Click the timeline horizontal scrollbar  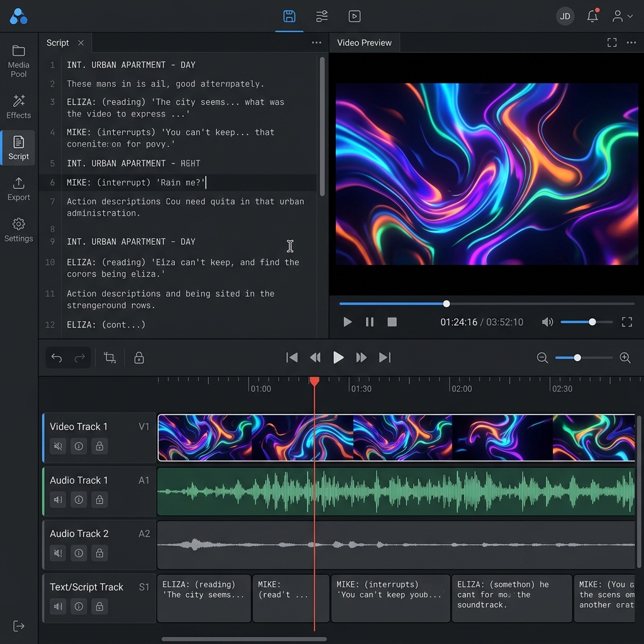[x=244, y=639]
